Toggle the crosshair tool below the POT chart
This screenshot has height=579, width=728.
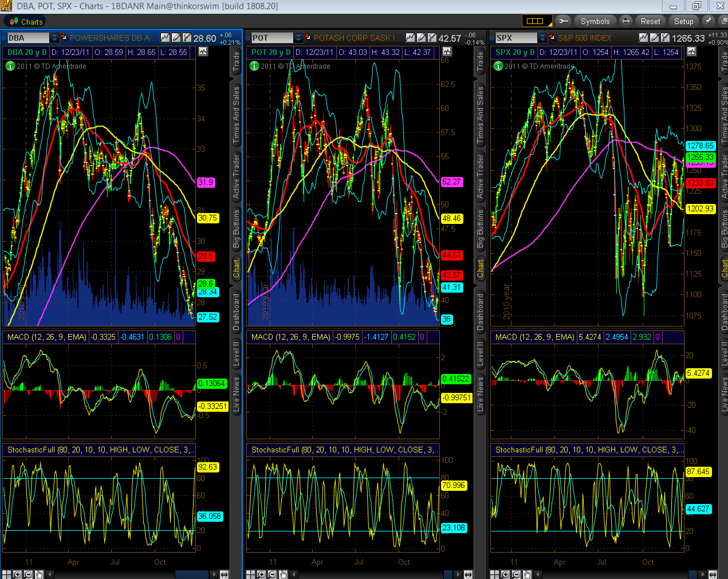pos(250,574)
